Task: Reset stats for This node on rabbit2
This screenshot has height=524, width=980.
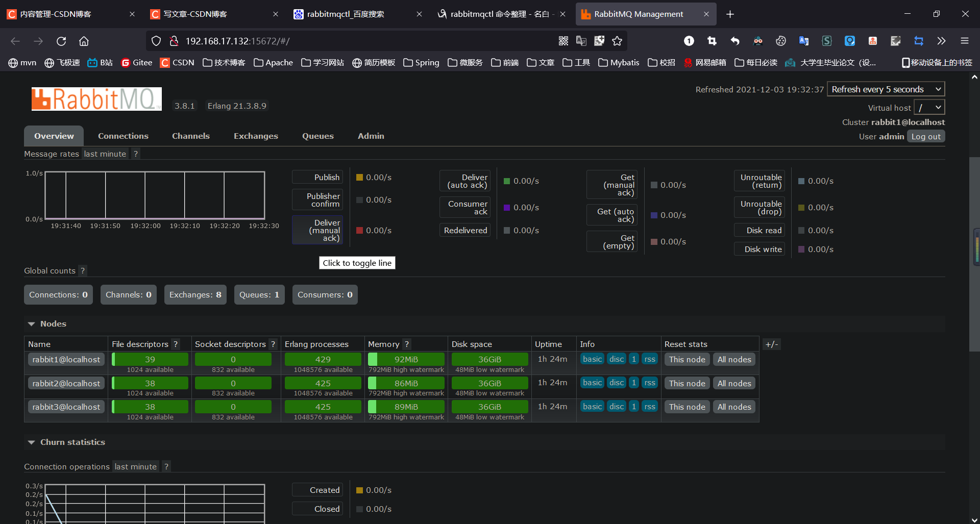Action: 687,383
